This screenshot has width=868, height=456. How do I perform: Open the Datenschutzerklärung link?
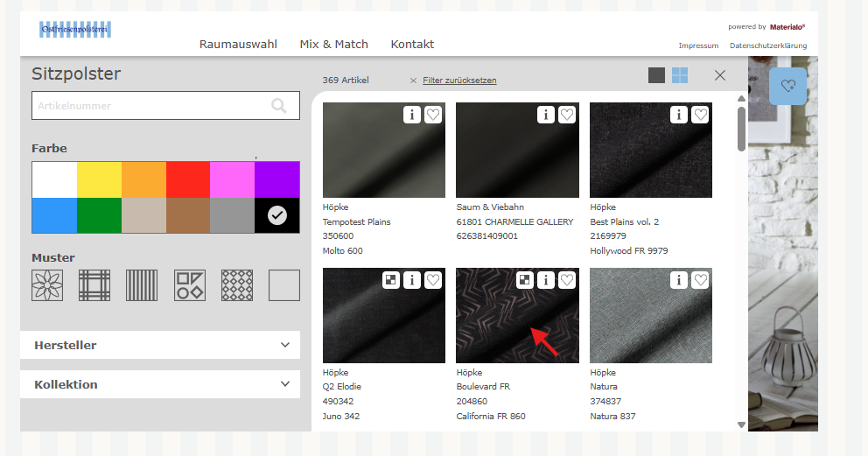pyautogui.click(x=768, y=46)
